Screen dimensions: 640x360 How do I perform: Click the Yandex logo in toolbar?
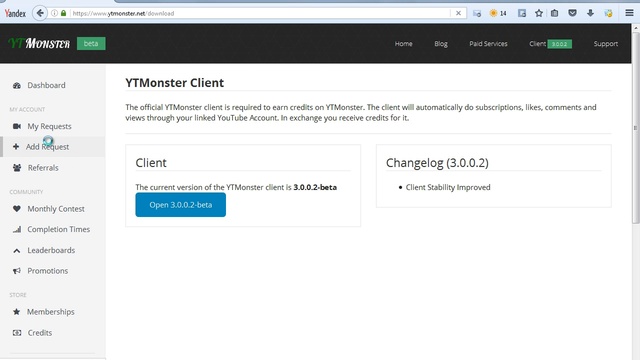point(15,13)
